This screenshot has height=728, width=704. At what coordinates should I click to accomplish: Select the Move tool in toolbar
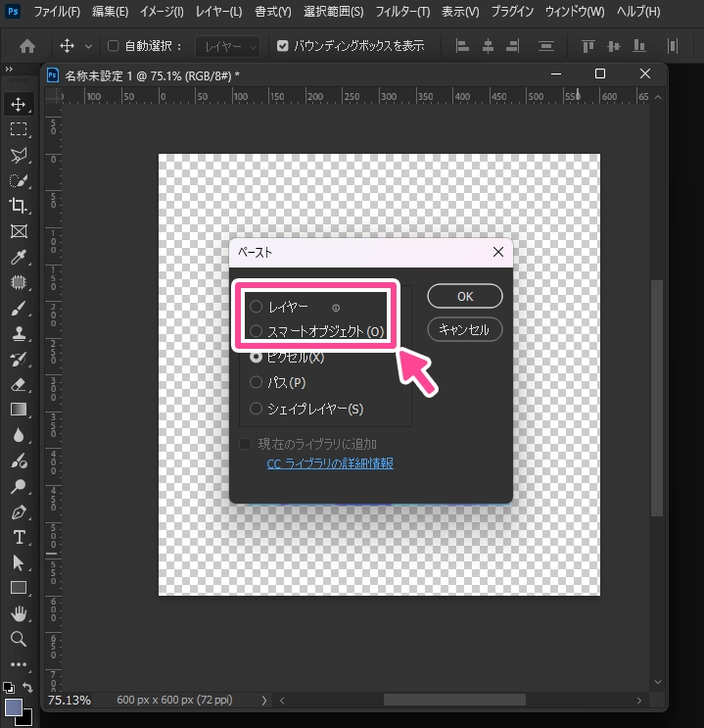pyautogui.click(x=18, y=104)
